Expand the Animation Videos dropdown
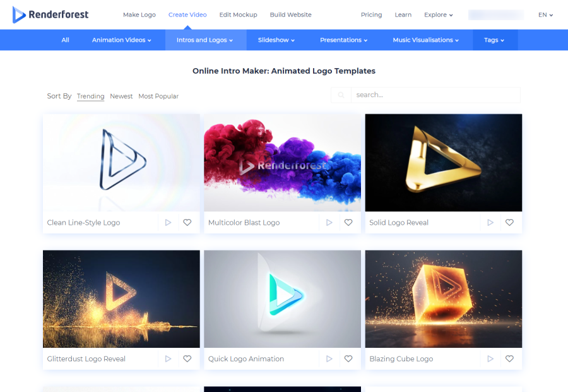This screenshot has width=568, height=392. click(121, 40)
